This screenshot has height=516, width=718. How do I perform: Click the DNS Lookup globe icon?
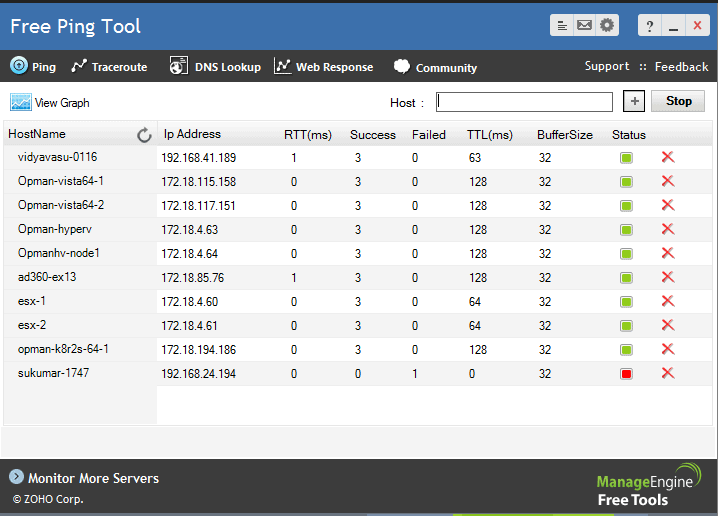pyautogui.click(x=178, y=65)
